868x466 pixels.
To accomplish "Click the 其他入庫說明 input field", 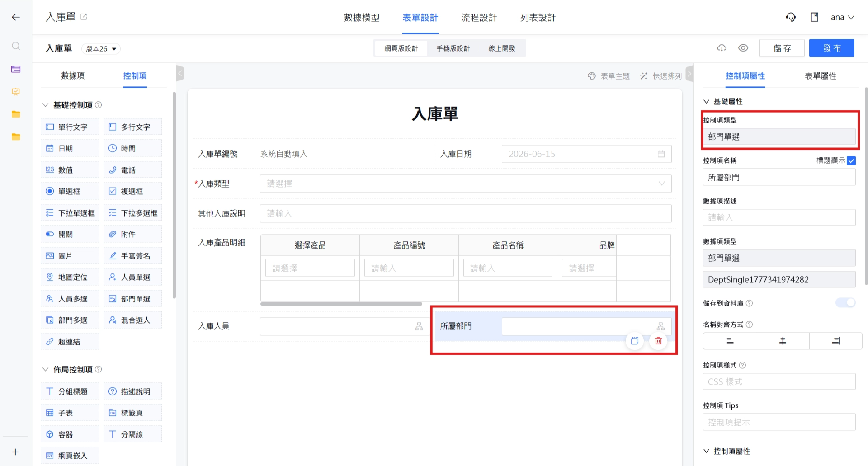I will click(466, 213).
